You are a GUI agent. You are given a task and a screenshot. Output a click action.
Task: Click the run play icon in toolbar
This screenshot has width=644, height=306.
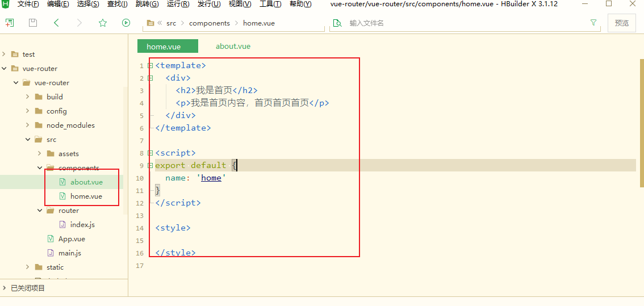coord(126,23)
